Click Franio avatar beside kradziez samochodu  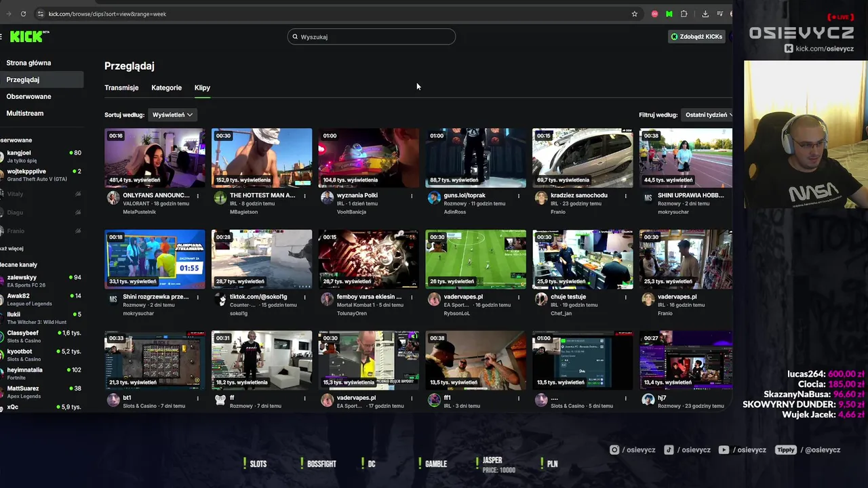tap(541, 198)
